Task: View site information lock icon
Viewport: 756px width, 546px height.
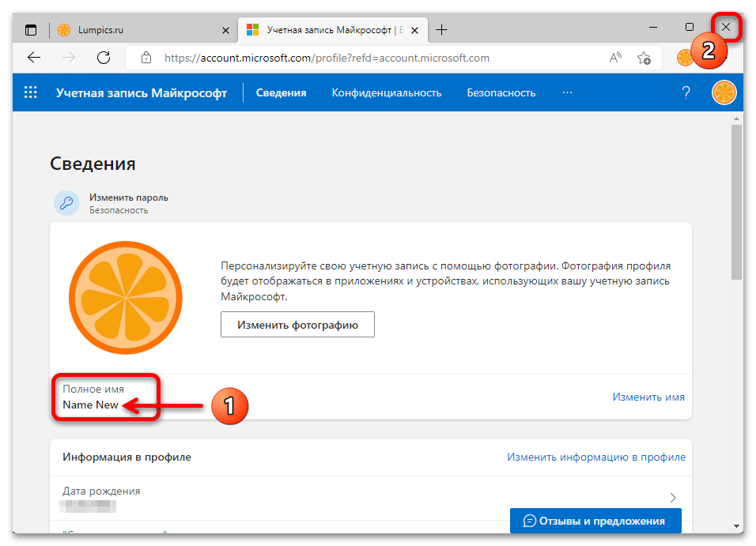Action: coord(146,58)
